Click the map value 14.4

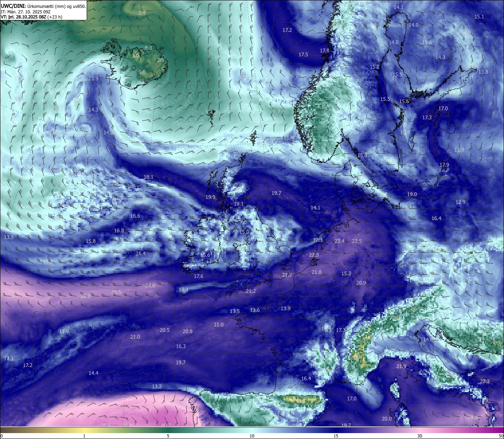[93, 373]
